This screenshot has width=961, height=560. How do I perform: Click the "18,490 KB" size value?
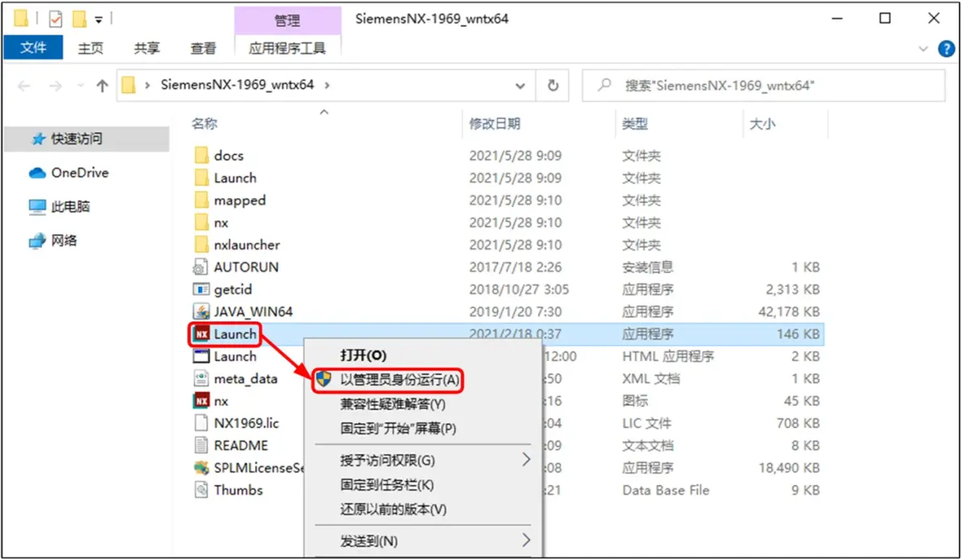789,467
